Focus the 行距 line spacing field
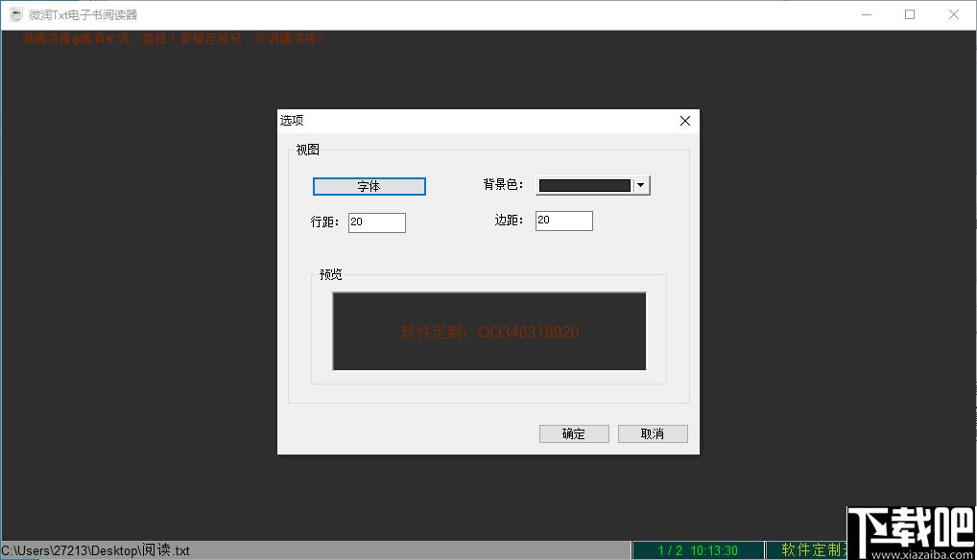Viewport: 977px width, 560px height. point(377,222)
